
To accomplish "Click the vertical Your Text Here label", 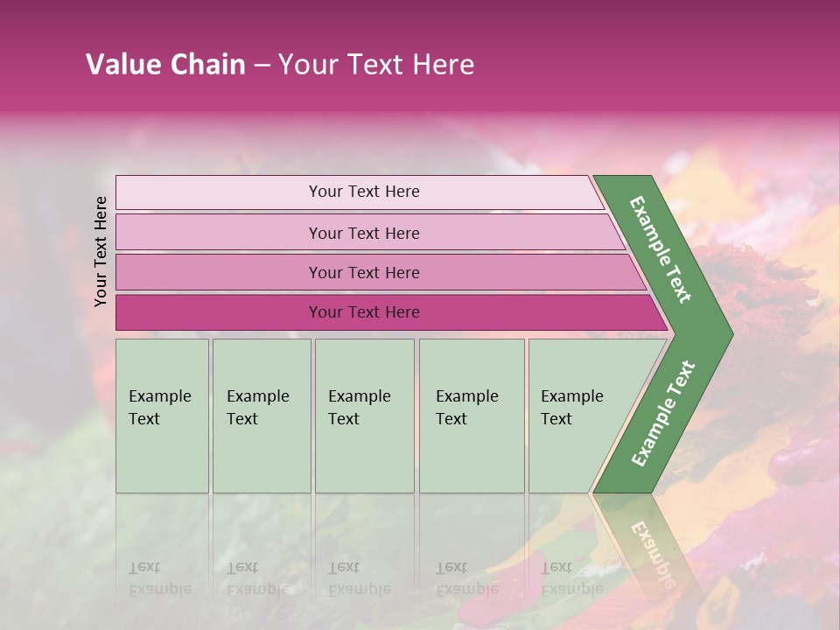I will click(101, 251).
